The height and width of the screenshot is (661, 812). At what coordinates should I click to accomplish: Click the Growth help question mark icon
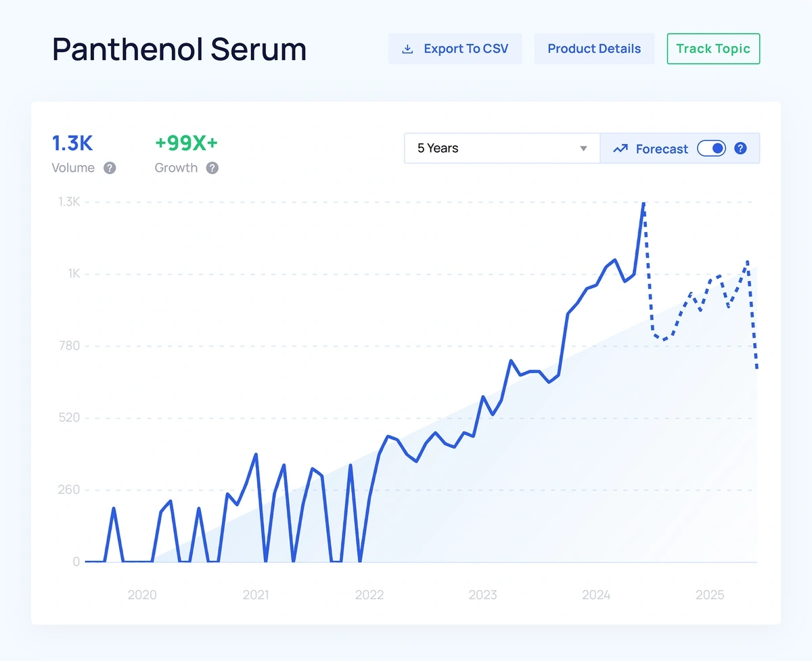click(x=212, y=168)
